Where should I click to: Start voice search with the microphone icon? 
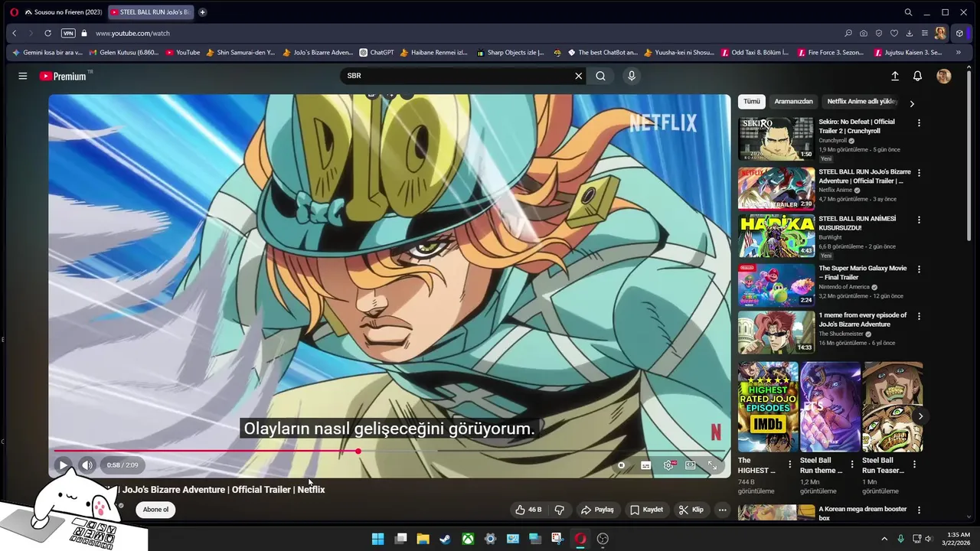pos(632,76)
